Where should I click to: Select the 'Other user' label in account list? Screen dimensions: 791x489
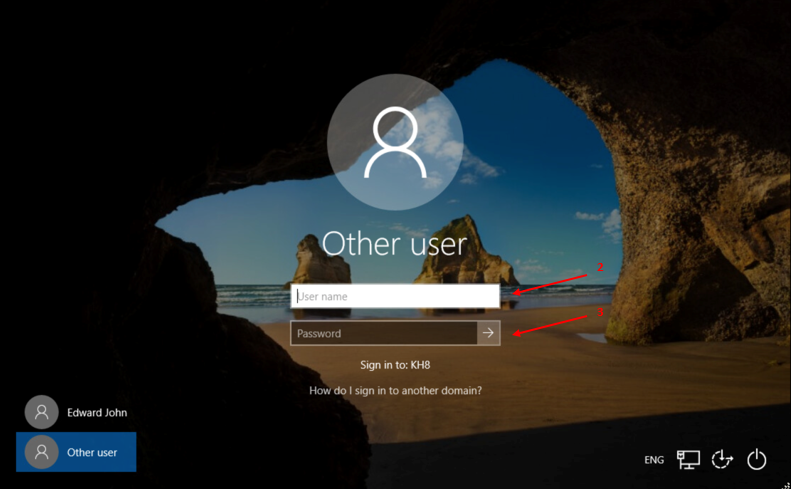pos(92,452)
